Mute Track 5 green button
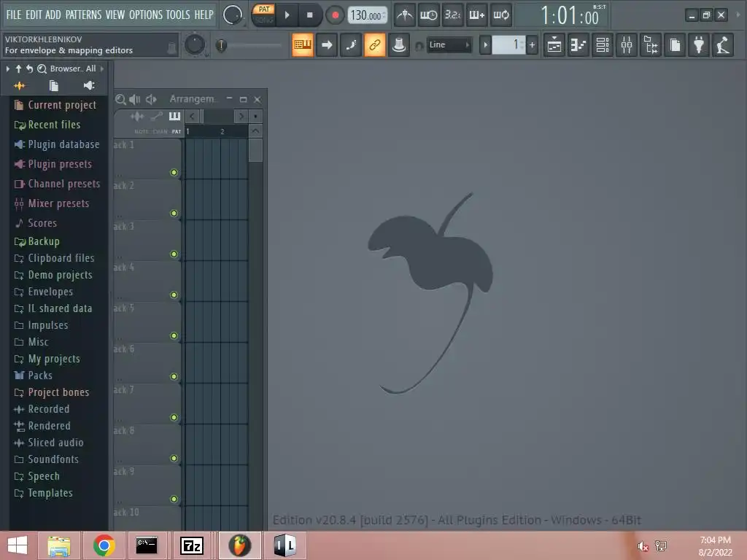747x560 pixels. tap(174, 335)
